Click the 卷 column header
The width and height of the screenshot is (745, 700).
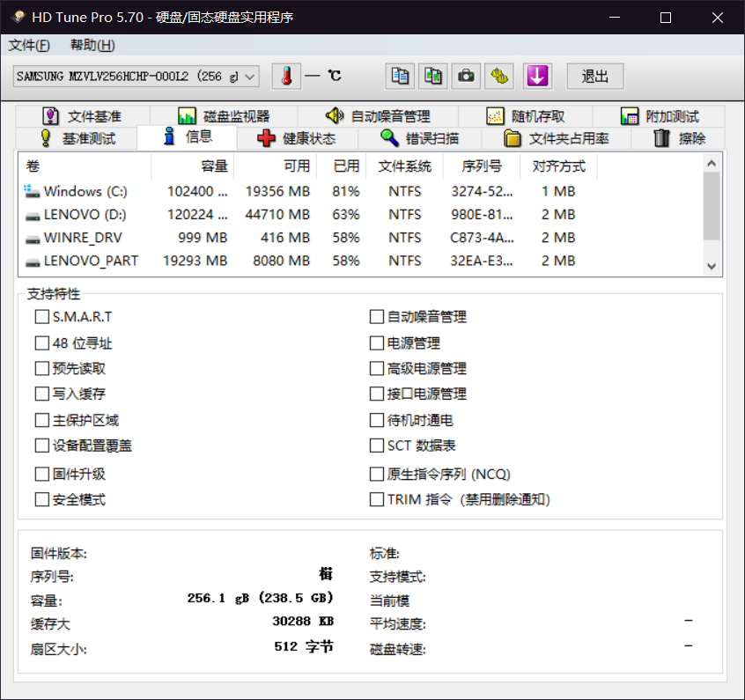click(x=85, y=166)
